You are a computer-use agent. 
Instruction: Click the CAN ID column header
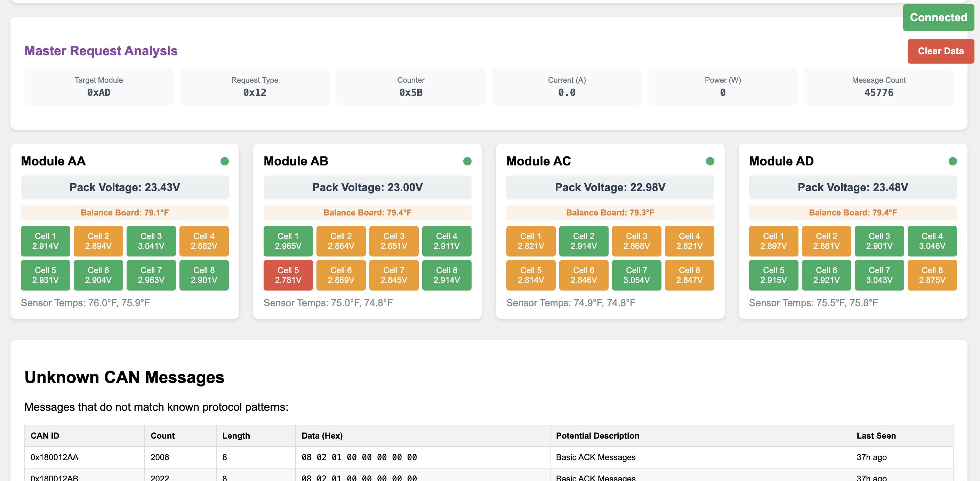(45, 436)
